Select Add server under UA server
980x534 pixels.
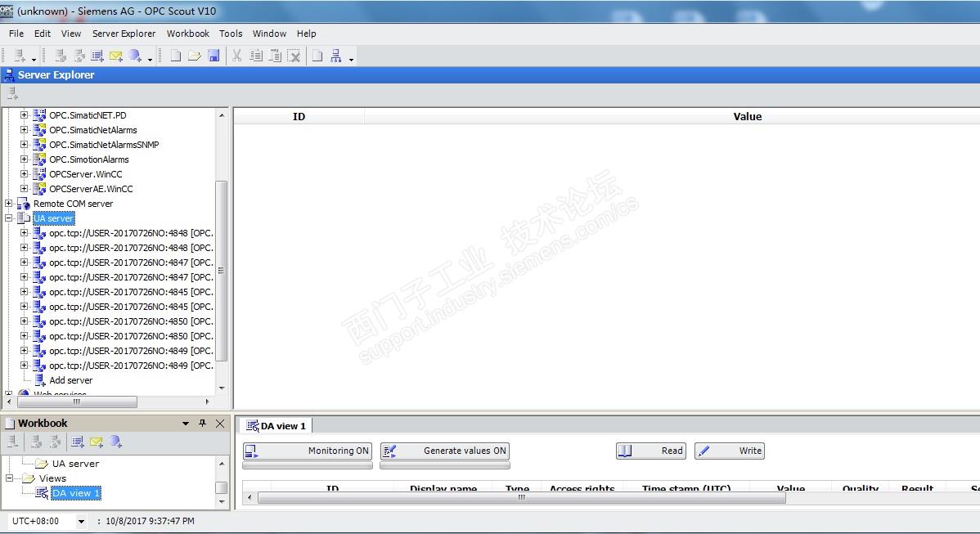(x=70, y=380)
